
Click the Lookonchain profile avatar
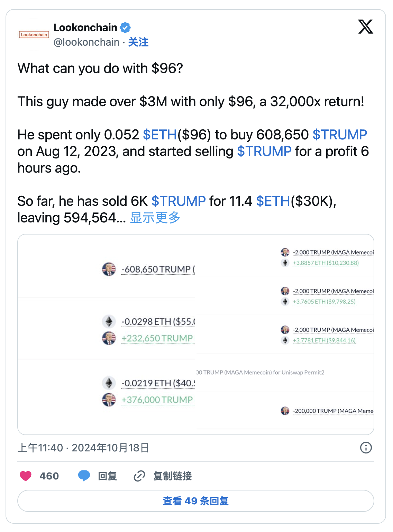[34, 35]
